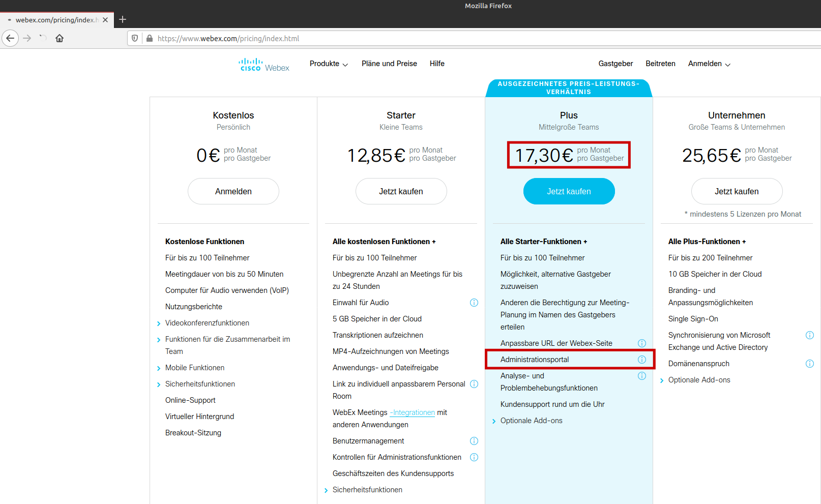Image resolution: width=821 pixels, height=504 pixels.
Task: Open info icon for Anpassbare URL der Webex-Seite
Action: [642, 343]
